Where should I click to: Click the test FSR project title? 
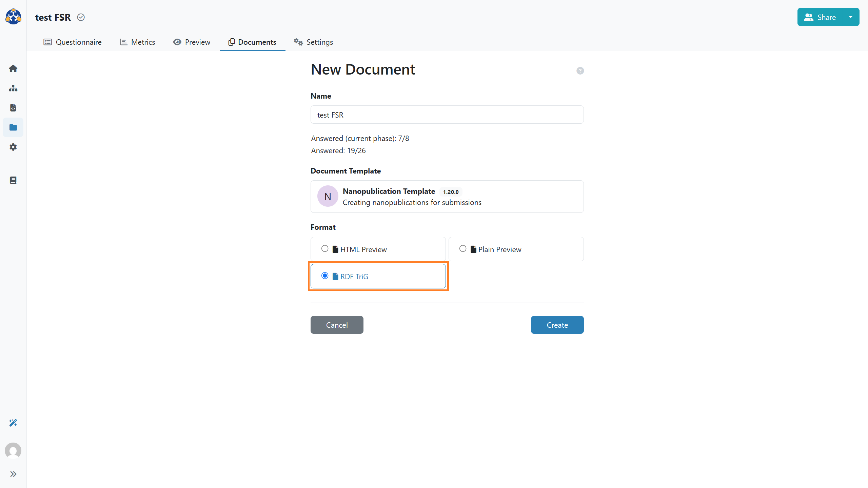(53, 17)
